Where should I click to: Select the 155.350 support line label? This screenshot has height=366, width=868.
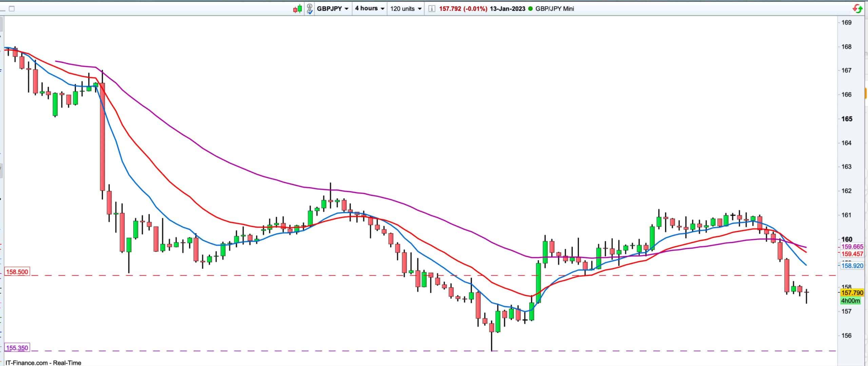(17, 348)
